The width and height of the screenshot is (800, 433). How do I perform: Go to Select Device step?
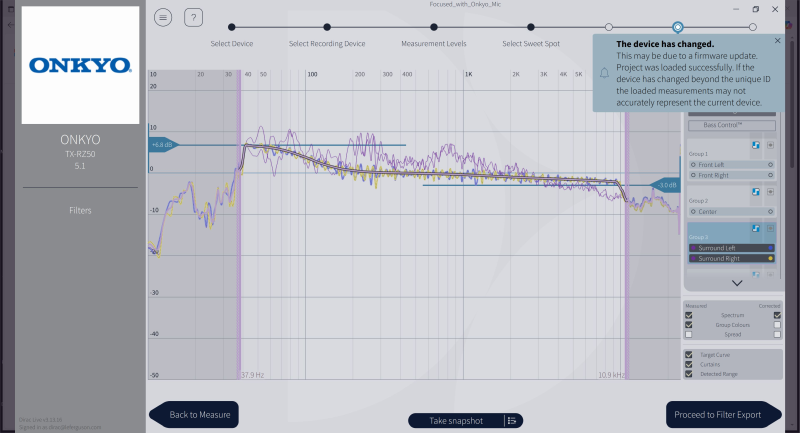coord(231,27)
